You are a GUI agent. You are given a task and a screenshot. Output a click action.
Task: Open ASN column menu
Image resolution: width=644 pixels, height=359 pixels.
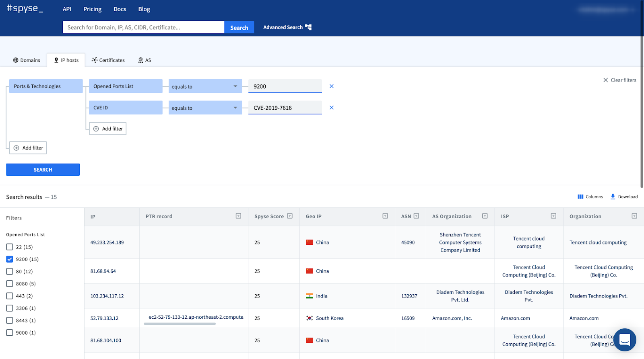point(417,216)
